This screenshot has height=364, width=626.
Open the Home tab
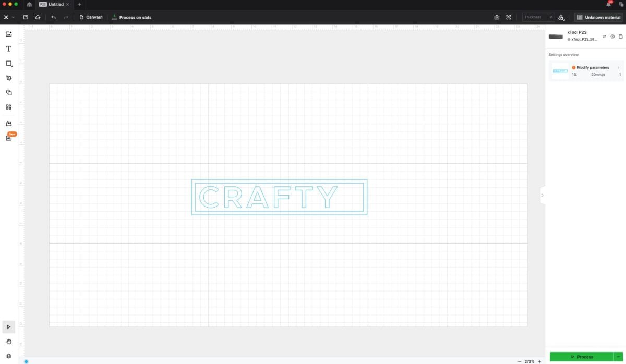click(29, 4)
